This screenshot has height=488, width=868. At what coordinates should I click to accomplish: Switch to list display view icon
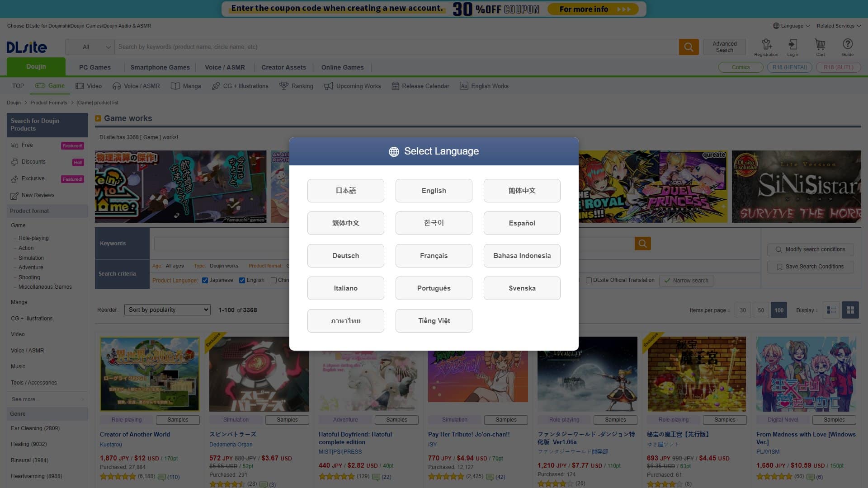[831, 310]
